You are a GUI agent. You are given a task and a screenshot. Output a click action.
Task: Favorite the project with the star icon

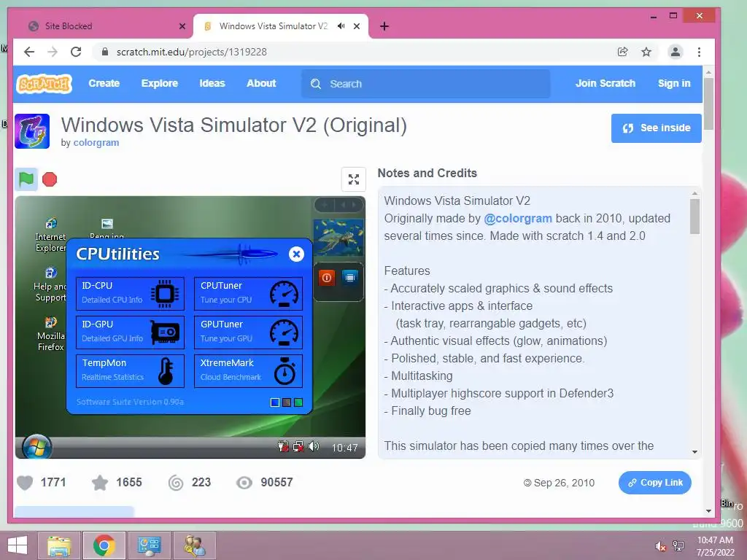coord(100,483)
